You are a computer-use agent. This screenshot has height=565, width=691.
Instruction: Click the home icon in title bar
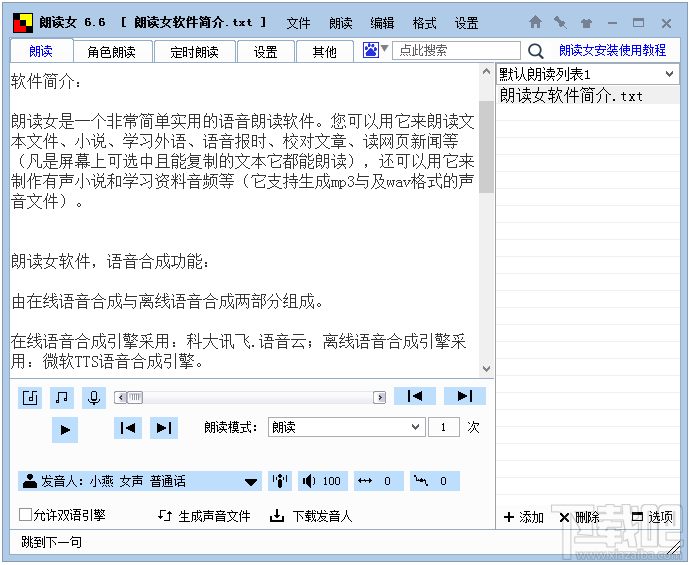(535, 22)
